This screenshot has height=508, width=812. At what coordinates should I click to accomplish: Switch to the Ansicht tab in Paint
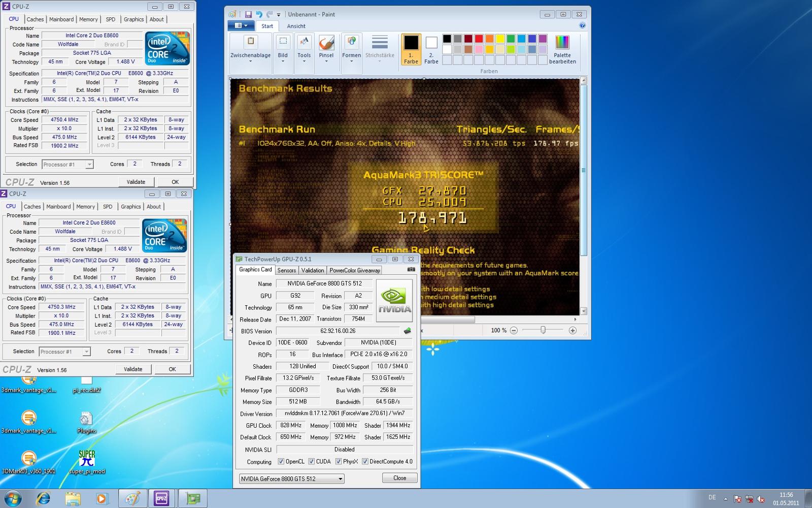(x=296, y=26)
